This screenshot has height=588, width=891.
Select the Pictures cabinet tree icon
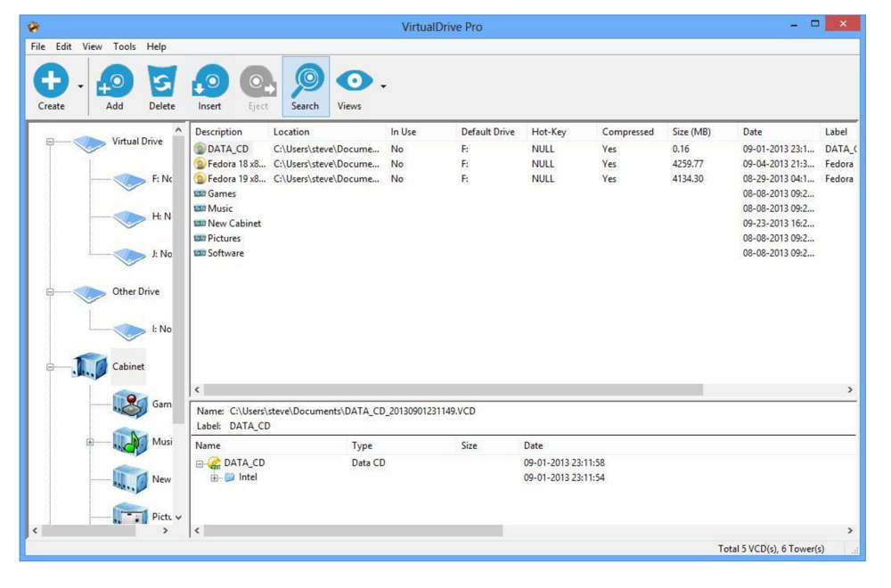130,513
